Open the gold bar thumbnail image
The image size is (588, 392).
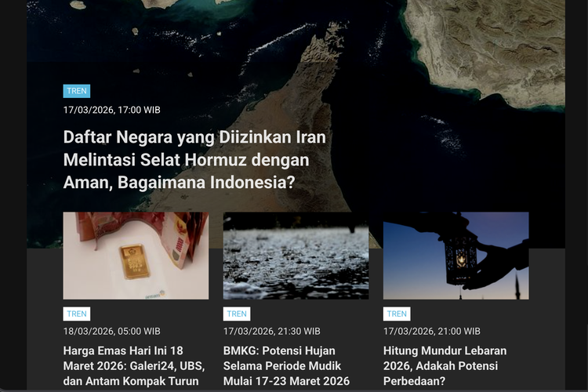[136, 256]
